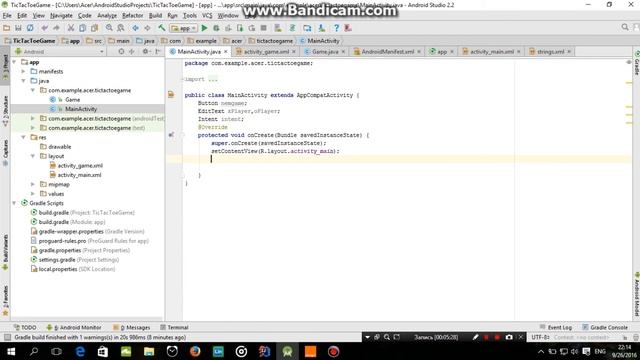This screenshot has height=360, width=640.
Task: Open the Terminal tool window
Action: coord(174,327)
